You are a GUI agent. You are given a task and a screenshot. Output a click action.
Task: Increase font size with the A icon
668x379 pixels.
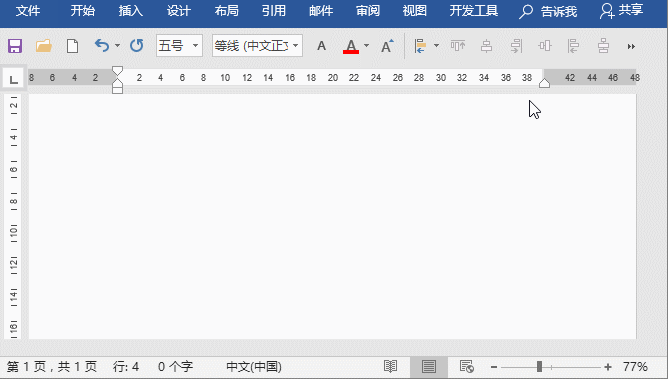click(x=387, y=46)
